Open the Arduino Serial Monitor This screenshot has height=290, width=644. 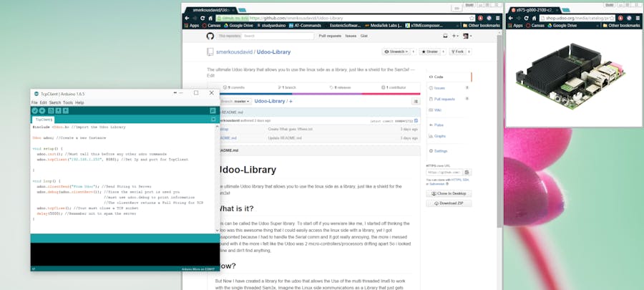pos(213,110)
